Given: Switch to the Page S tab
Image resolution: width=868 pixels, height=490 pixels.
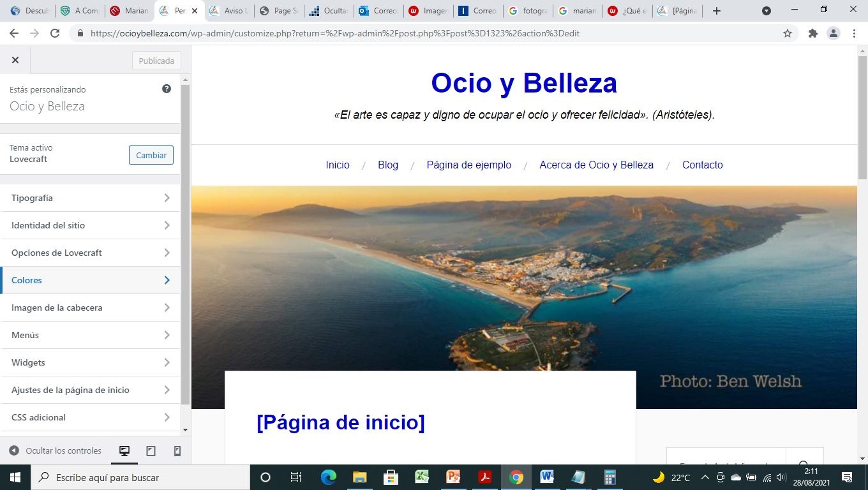Looking at the screenshot, I should coord(278,11).
